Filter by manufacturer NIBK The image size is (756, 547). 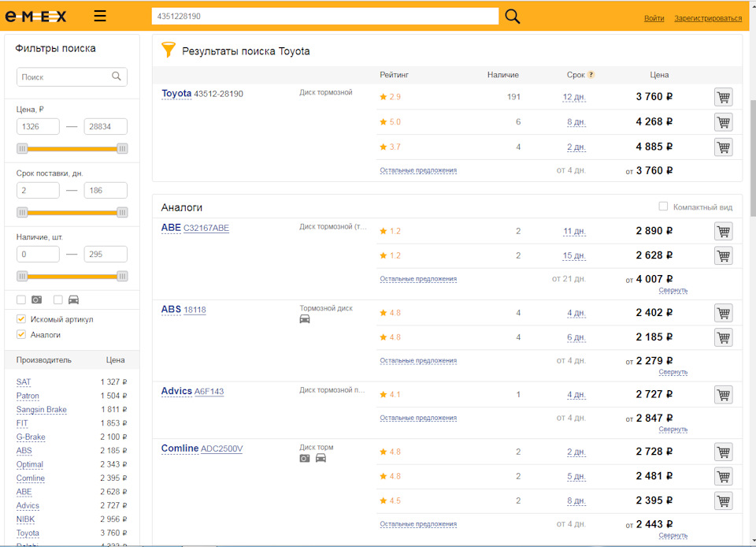25,519
